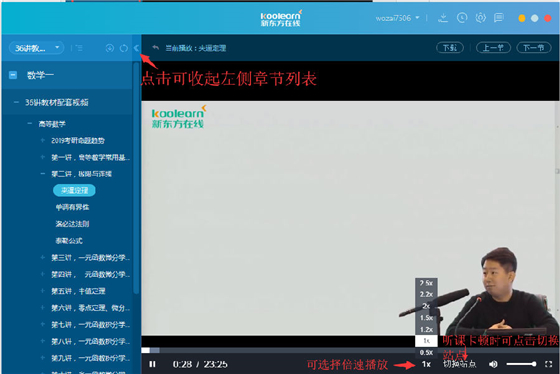Select the 泰勒公式 lesson
Screen dimensions: 560x374
point(69,241)
